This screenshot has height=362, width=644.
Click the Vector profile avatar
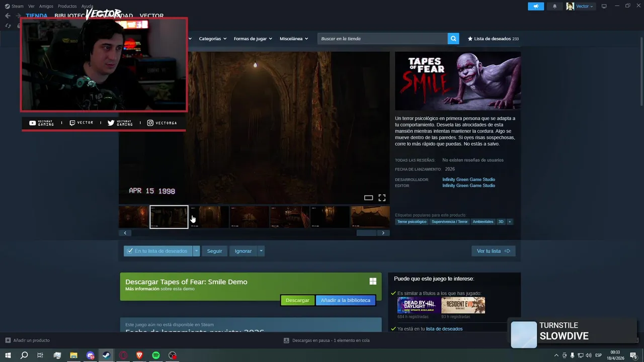pos(570,6)
